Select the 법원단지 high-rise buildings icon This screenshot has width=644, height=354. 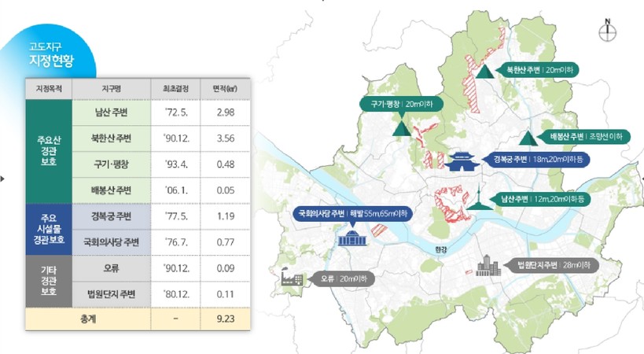tap(488, 266)
